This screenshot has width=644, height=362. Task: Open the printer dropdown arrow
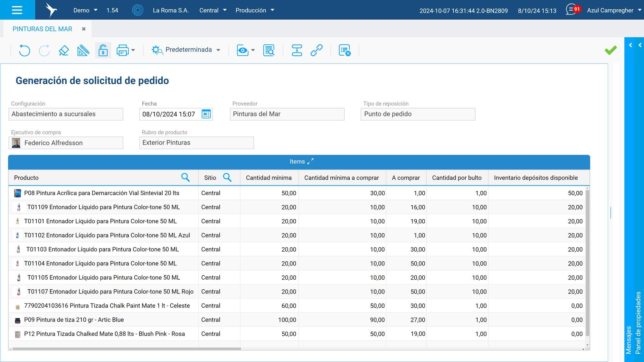coord(133,50)
